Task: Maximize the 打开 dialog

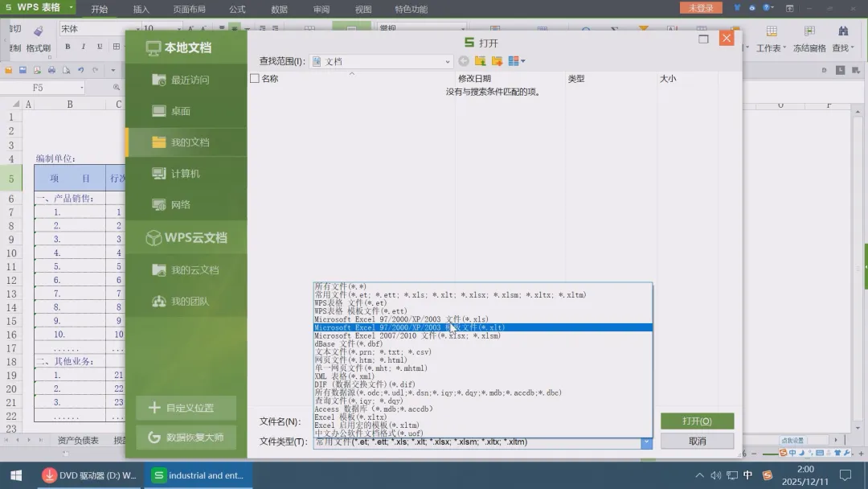Action: [x=703, y=39]
